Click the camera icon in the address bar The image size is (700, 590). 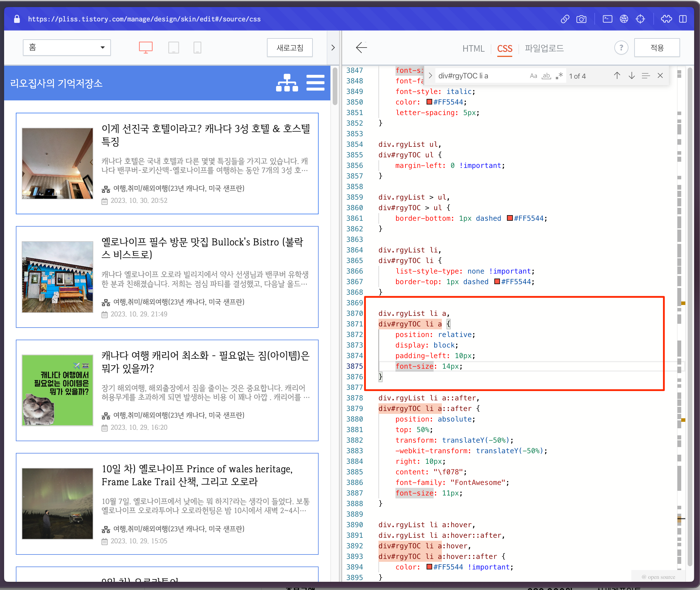pos(581,19)
